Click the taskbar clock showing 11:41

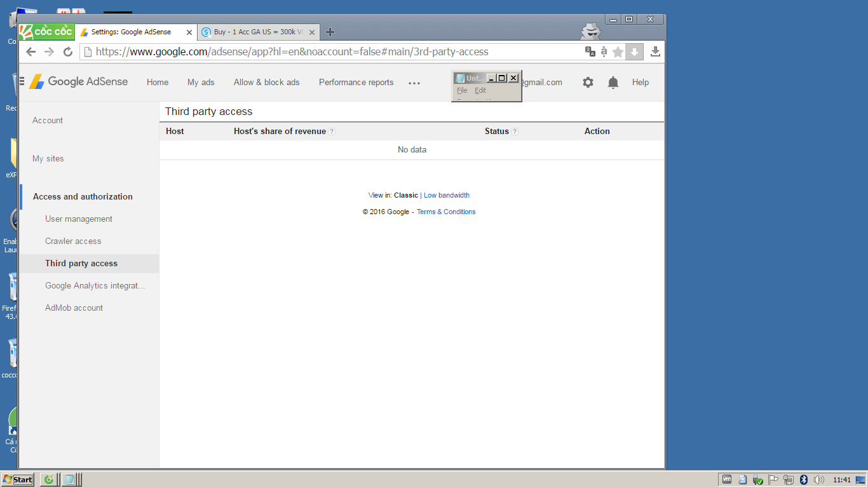click(x=842, y=480)
